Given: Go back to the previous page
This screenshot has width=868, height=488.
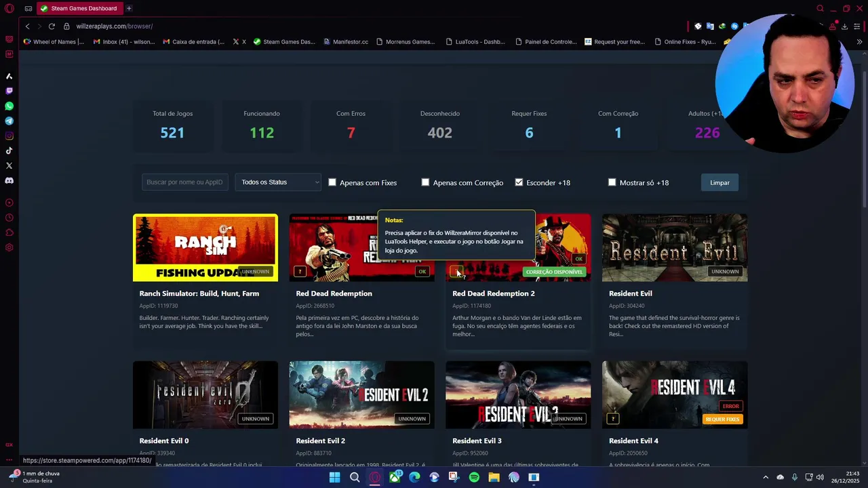Looking at the screenshot, I should click(x=27, y=26).
